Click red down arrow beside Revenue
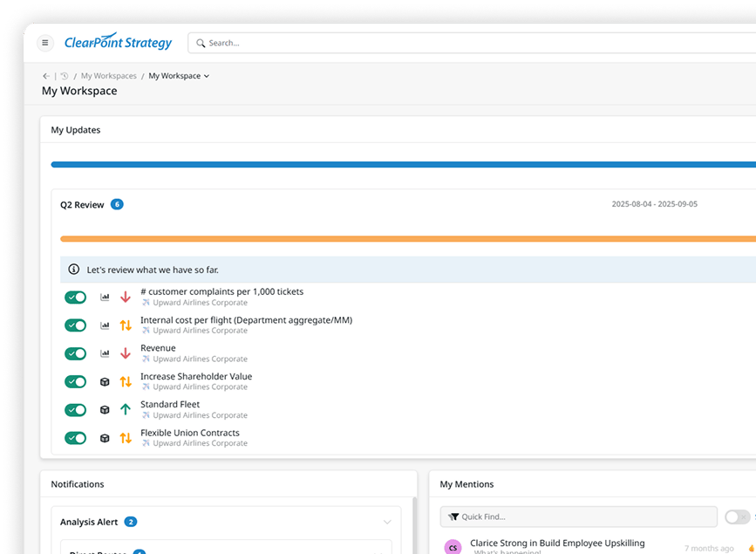The image size is (756, 554). coord(126,353)
